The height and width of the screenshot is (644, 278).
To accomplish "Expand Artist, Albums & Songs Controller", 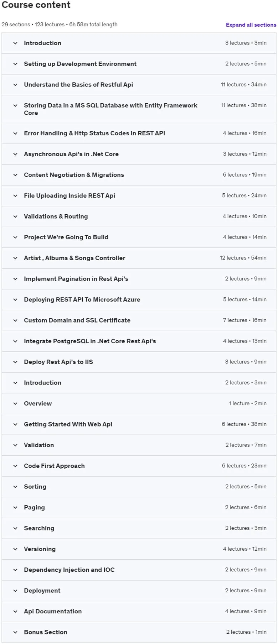I will [139, 258].
